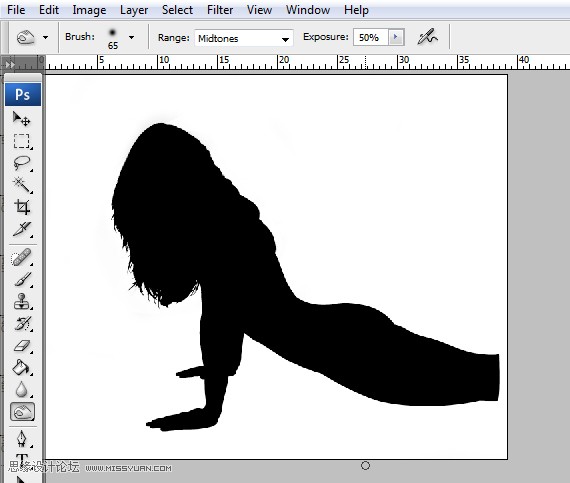Choose the Lasso tool
This screenshot has height=483, width=570.
click(x=21, y=163)
